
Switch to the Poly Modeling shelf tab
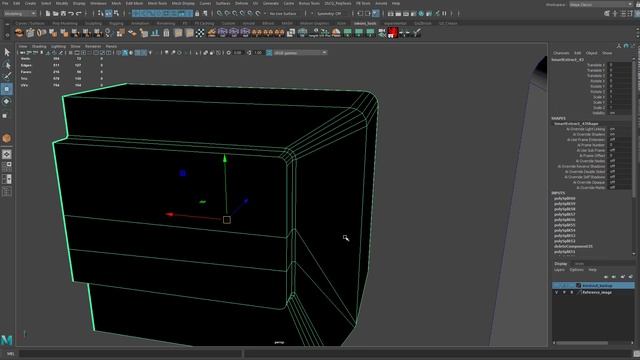tap(65, 23)
